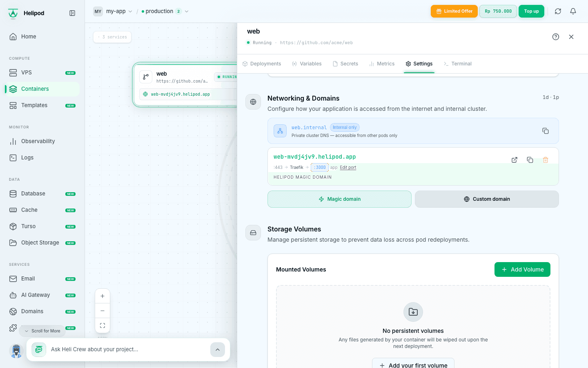Click the 3 services badge
Image resolution: width=588 pixels, height=368 pixels.
point(112,37)
